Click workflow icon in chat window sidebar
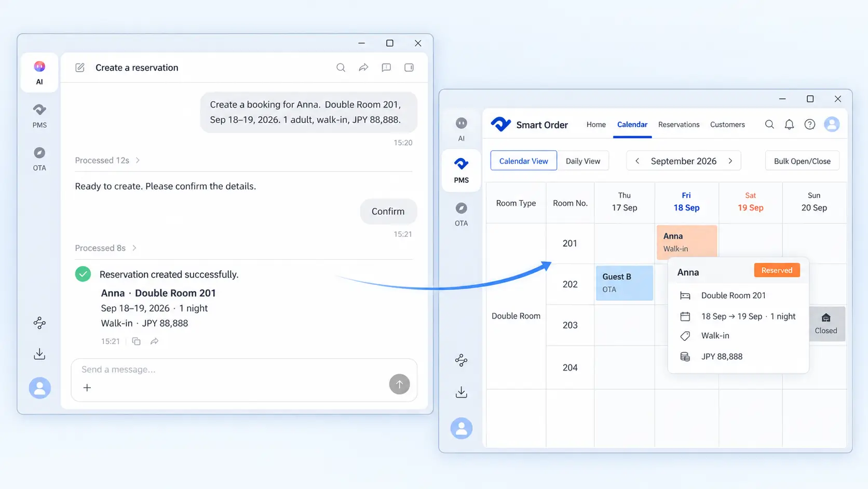This screenshot has height=489, width=868. (39, 323)
